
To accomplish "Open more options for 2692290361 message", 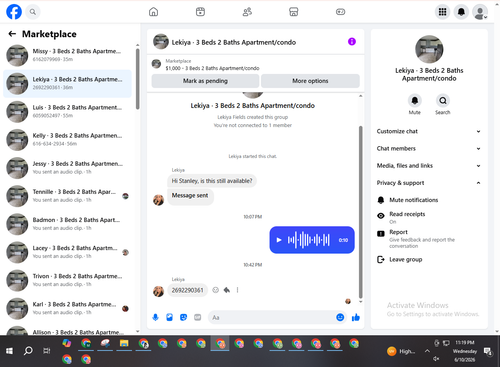I will pos(237,290).
